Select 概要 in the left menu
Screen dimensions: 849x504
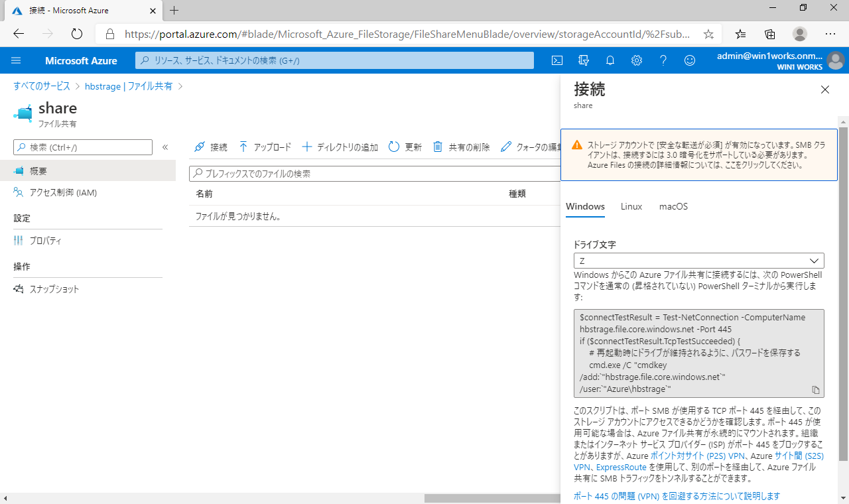[88, 170]
